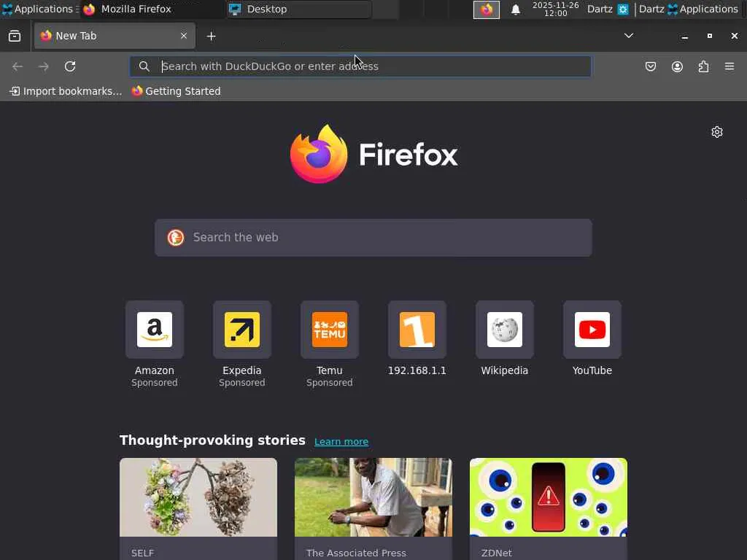Click the blue Dartz gear icon
This screenshot has height=560, width=747.
click(623, 9)
